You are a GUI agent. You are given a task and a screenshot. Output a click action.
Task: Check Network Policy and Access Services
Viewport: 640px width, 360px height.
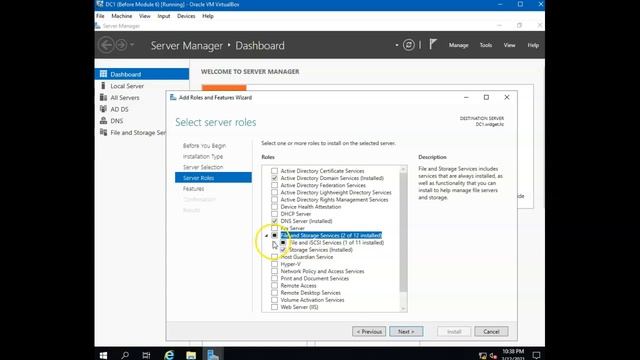pos(274,271)
